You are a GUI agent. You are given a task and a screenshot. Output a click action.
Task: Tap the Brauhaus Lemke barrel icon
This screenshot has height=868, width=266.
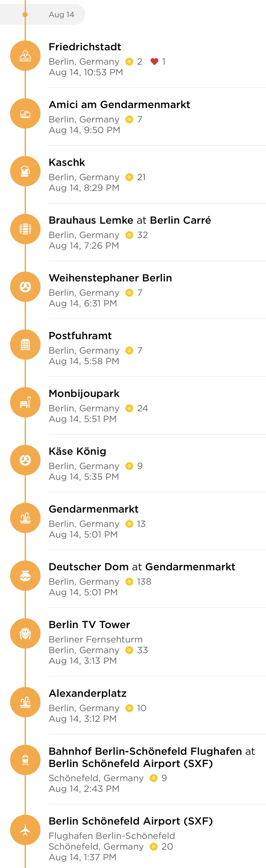click(x=25, y=229)
